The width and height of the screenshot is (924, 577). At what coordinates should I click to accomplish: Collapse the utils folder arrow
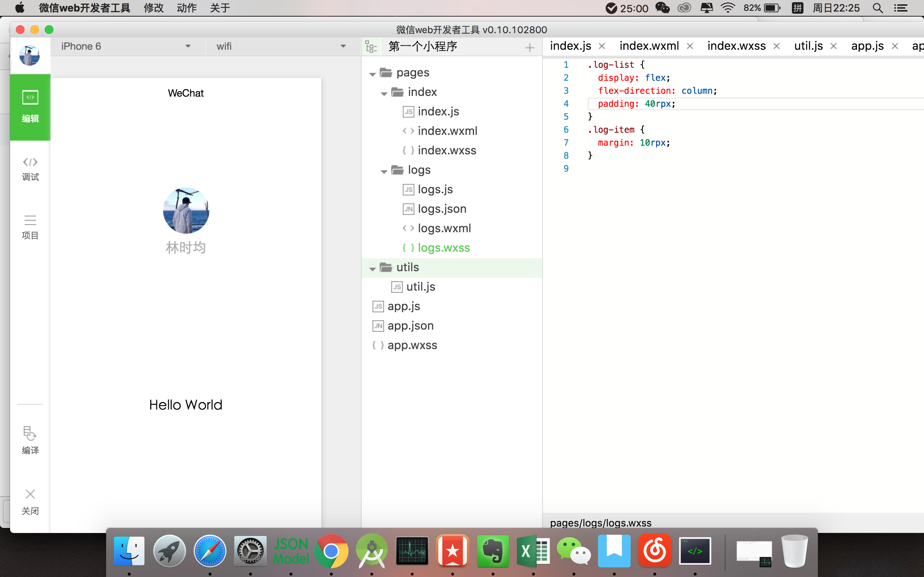[x=372, y=269]
